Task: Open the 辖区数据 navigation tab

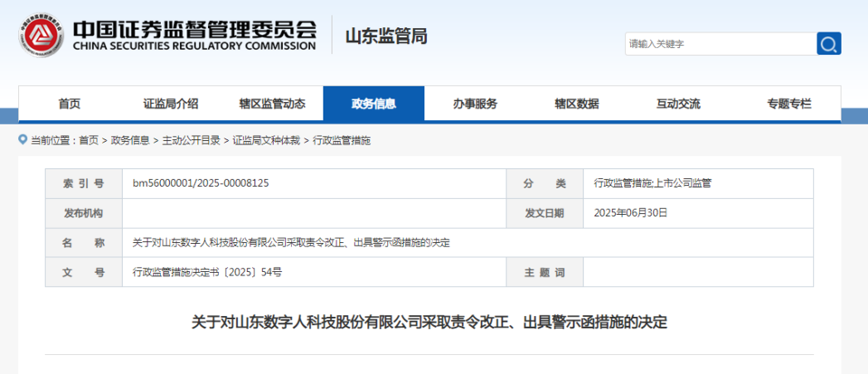Action: 576,104
